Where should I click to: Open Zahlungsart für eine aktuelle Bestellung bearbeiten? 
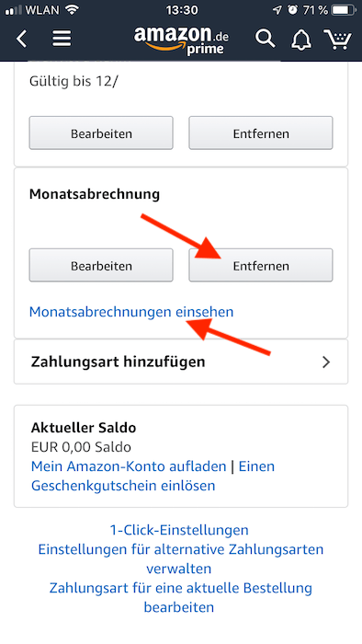point(181,598)
